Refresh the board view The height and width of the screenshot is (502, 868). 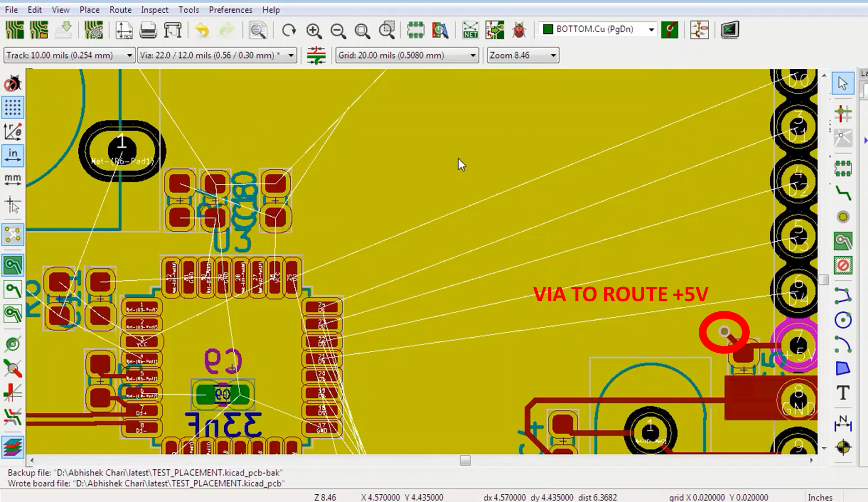289,30
